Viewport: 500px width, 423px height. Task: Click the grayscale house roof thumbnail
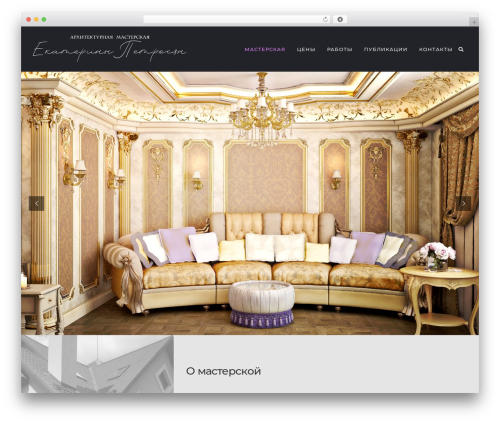click(x=97, y=364)
